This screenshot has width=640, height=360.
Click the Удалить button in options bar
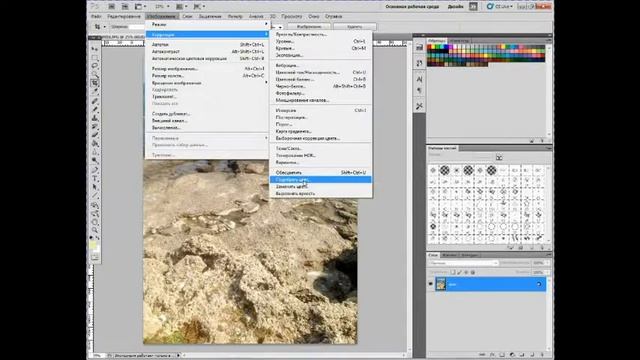354,27
